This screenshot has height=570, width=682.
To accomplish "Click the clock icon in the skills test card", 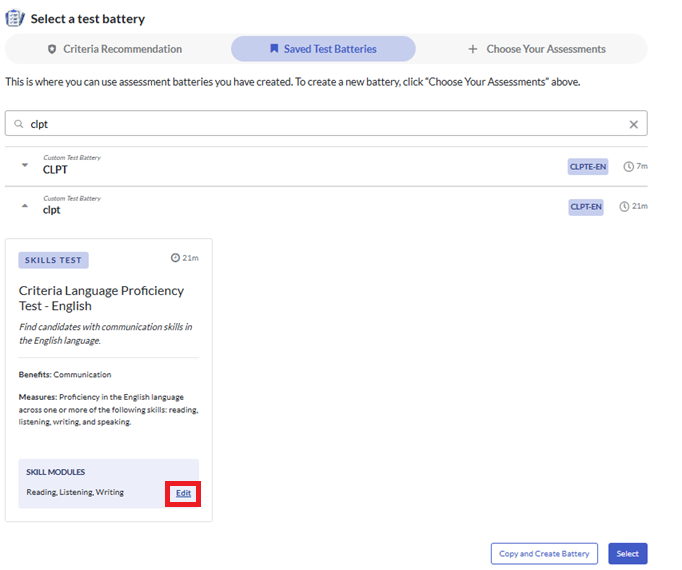I will (176, 258).
